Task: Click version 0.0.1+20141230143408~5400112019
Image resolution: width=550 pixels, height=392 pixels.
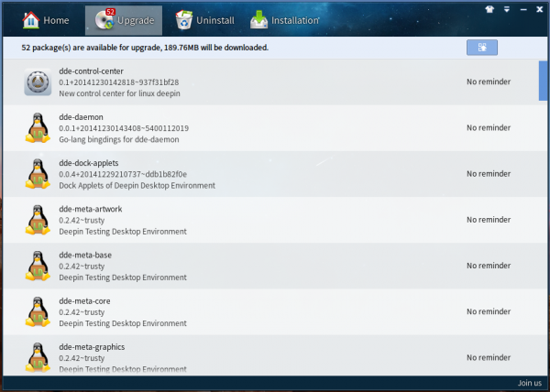Action: 124,128
